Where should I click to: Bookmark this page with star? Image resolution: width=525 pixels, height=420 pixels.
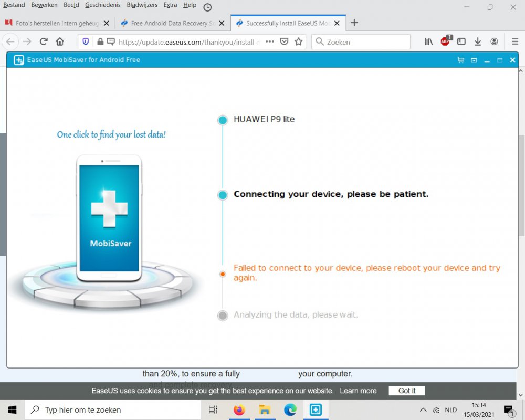pyautogui.click(x=298, y=41)
